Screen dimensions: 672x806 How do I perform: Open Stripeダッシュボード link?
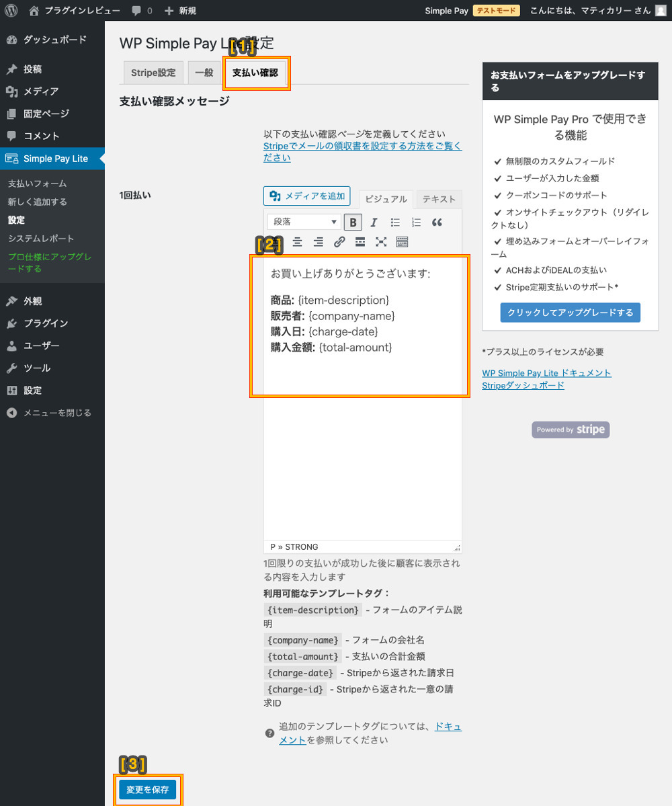(523, 386)
